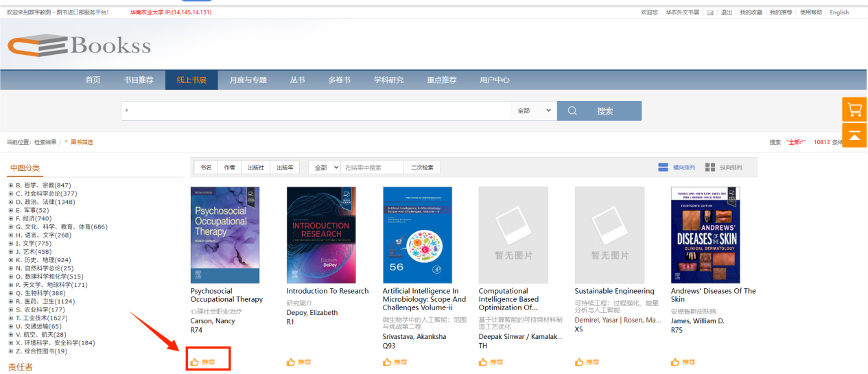The width and height of the screenshot is (868, 374).
Task: Open the Artificial Intelligence In Microbiology cover
Action: click(x=417, y=235)
